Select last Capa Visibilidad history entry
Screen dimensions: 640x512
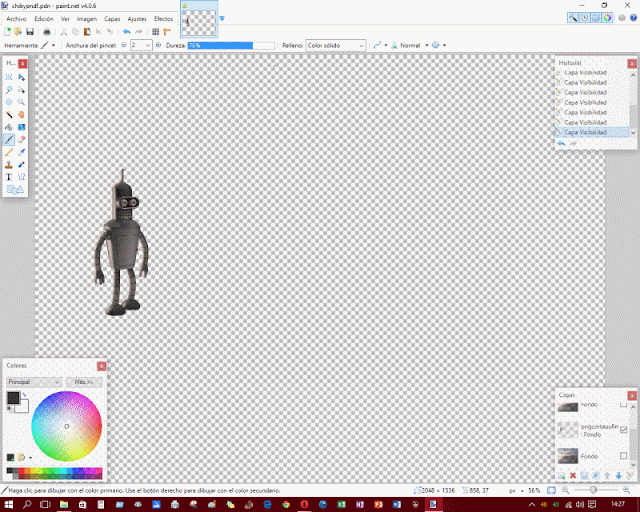click(x=586, y=132)
